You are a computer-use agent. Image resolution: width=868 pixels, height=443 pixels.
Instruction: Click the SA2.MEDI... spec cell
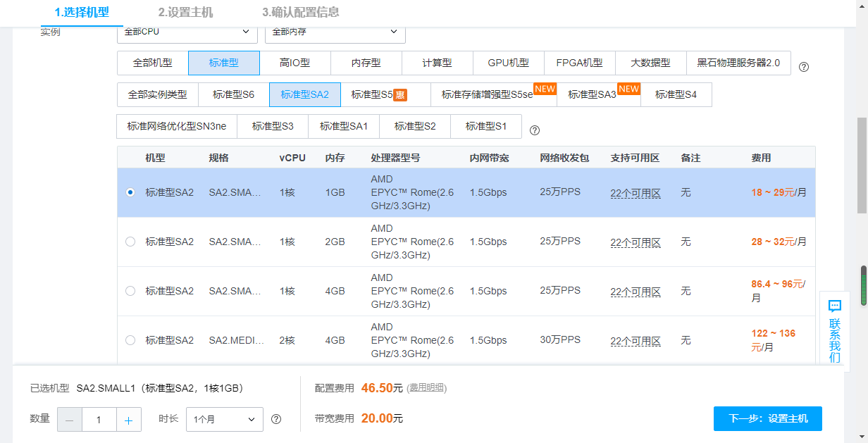[x=237, y=340]
